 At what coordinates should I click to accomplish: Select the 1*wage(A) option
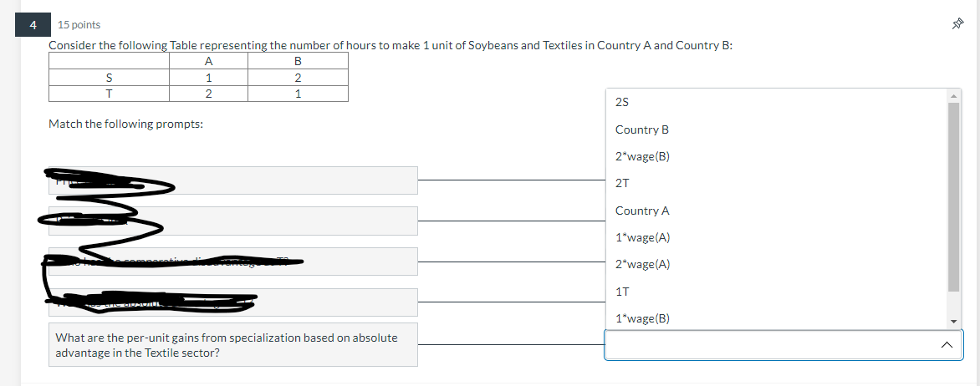(778, 237)
